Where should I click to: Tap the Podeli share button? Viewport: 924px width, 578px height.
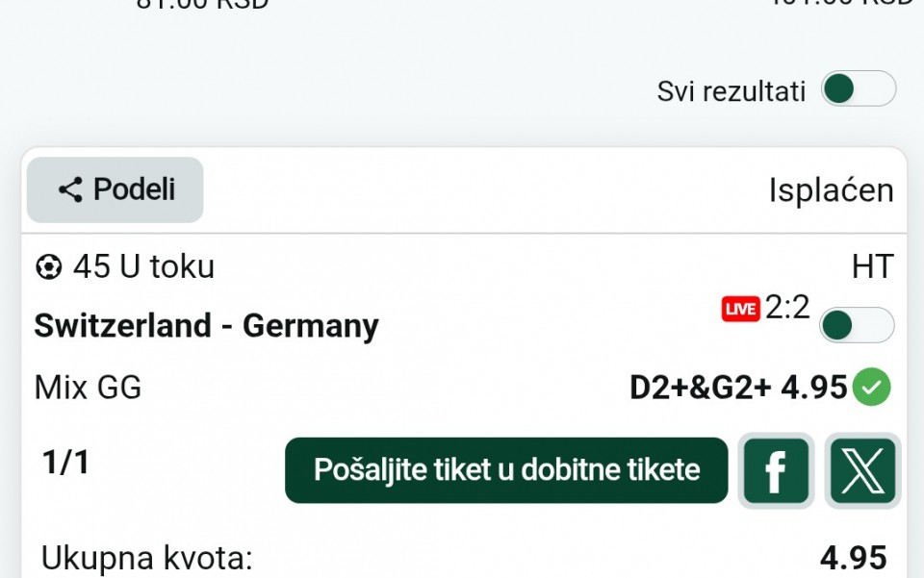coord(115,189)
